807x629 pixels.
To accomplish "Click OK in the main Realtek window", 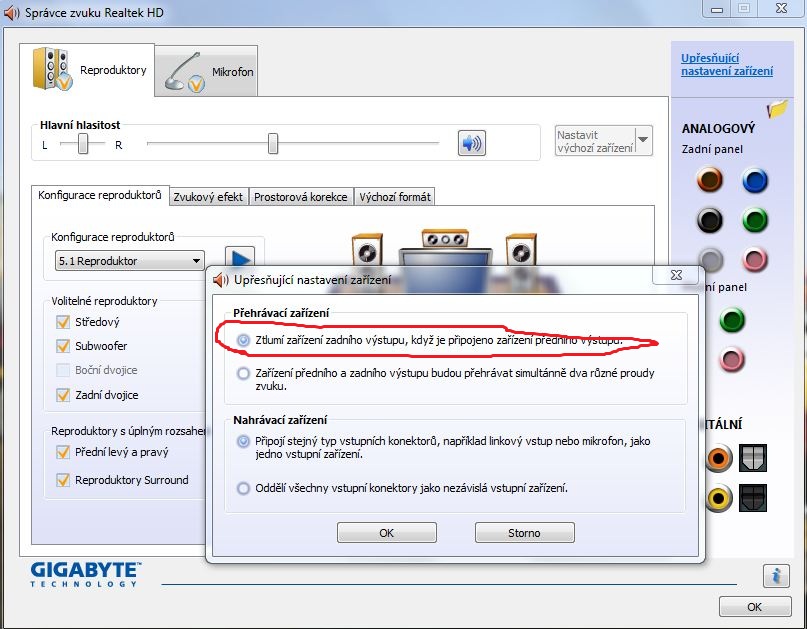I will pyautogui.click(x=755, y=607).
